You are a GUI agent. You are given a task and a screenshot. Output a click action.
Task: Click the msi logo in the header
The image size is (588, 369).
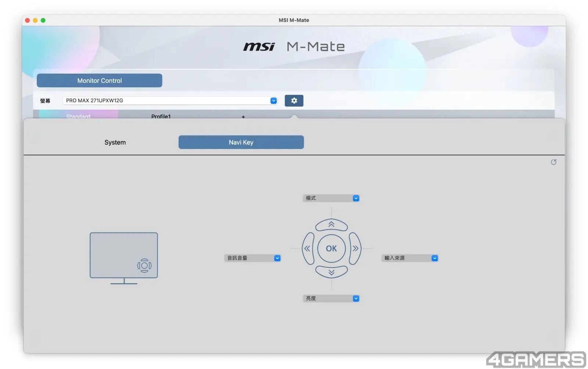[259, 47]
